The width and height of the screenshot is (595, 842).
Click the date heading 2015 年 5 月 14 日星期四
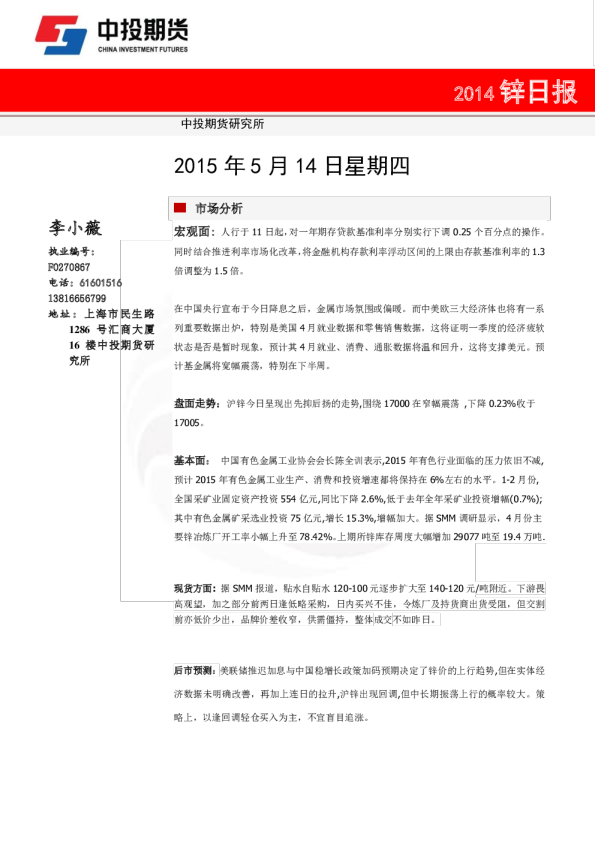click(x=292, y=166)
